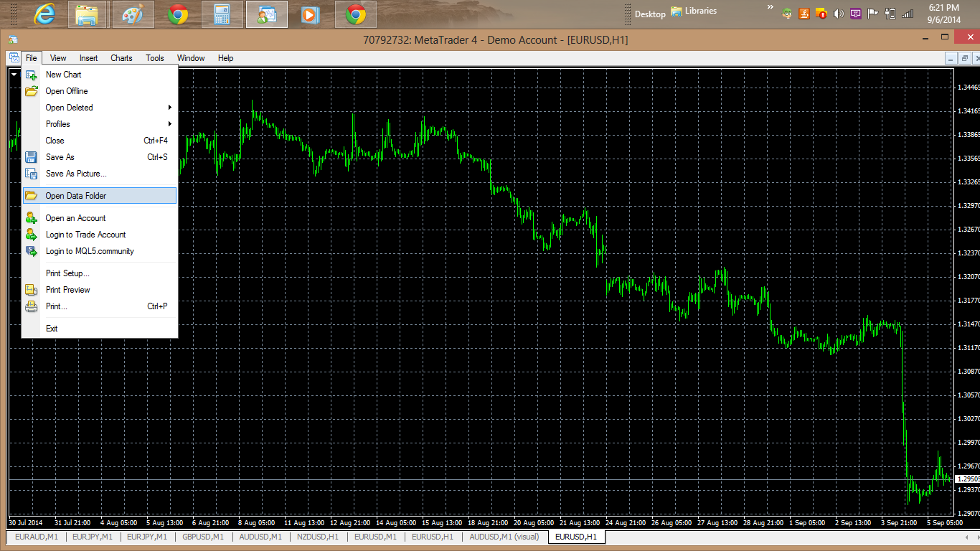Viewport: 980px width, 551px height.
Task: Open the red alert tray icon
Action: tap(821, 14)
